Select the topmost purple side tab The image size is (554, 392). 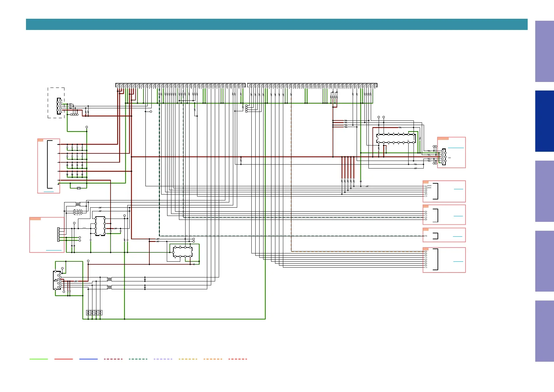point(544,51)
